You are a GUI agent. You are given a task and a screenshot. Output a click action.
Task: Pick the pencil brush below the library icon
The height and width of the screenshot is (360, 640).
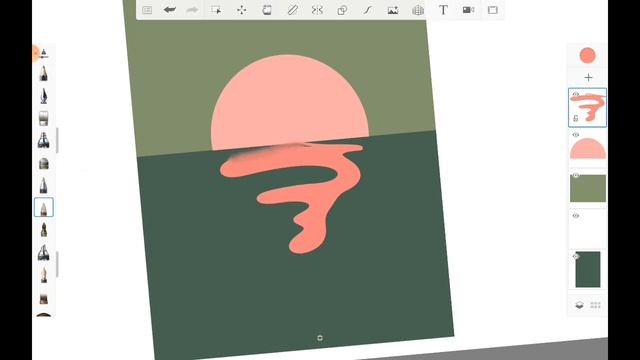(44, 74)
